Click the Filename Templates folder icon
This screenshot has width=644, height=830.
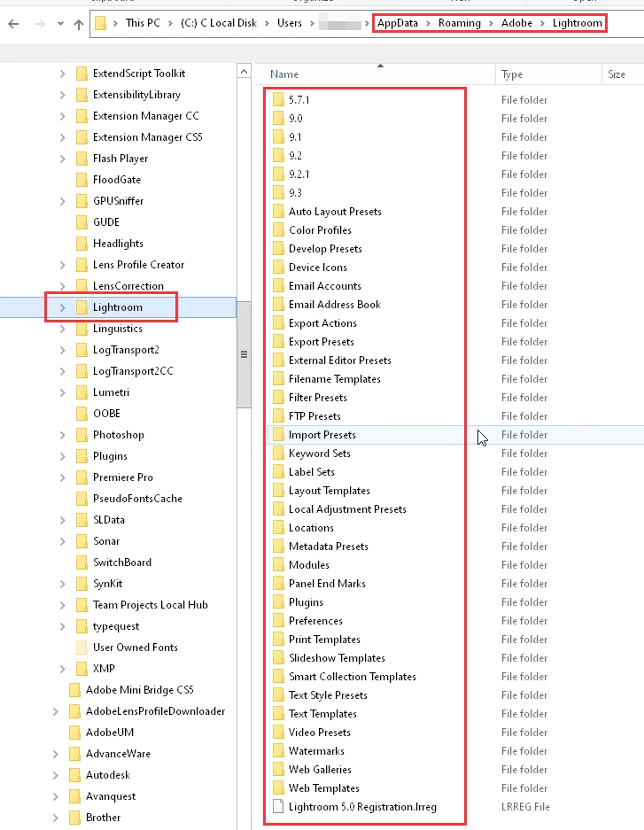(278, 378)
